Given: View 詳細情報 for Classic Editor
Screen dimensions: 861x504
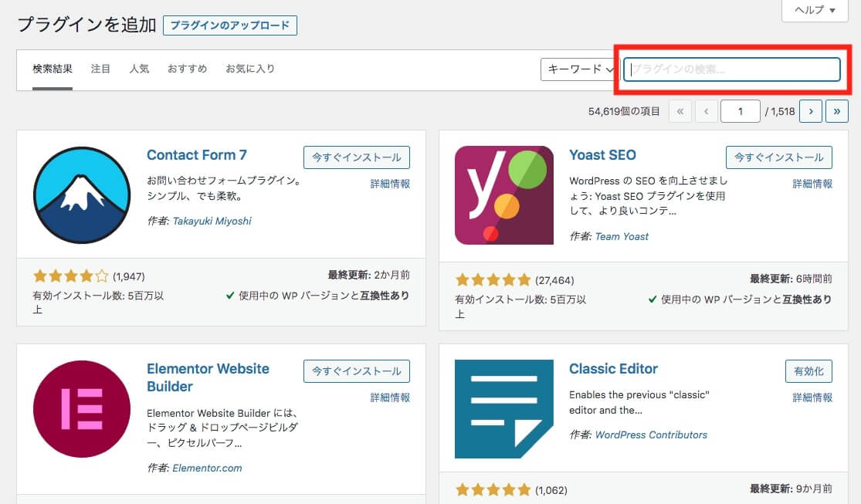Looking at the screenshot, I should click(812, 397).
